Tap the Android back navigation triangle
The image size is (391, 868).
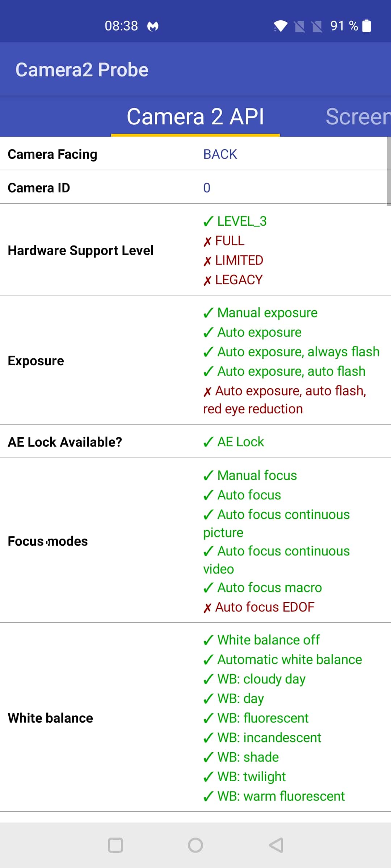(x=276, y=845)
